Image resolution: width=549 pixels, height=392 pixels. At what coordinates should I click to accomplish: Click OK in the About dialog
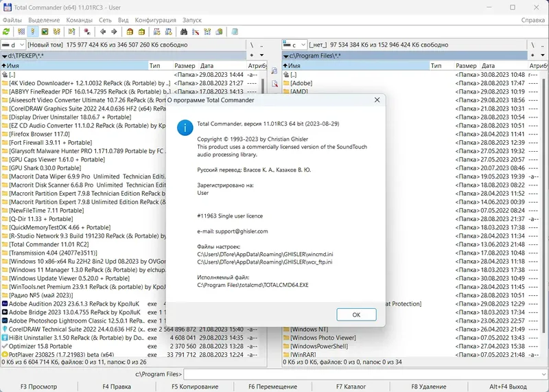click(x=356, y=314)
